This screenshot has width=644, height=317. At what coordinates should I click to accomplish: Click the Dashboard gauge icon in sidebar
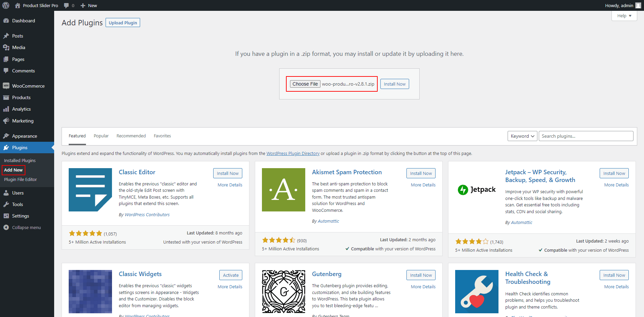tap(6, 21)
